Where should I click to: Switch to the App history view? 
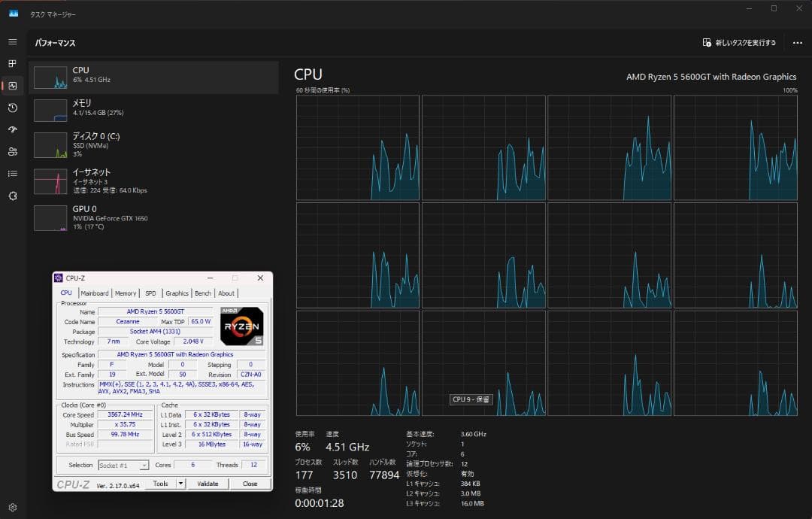[x=11, y=108]
